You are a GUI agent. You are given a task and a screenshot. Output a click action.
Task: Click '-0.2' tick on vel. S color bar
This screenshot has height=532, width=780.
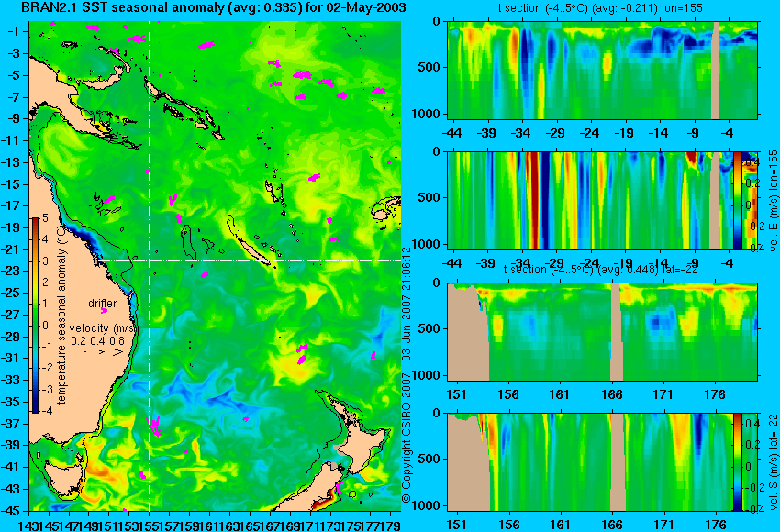(751, 487)
